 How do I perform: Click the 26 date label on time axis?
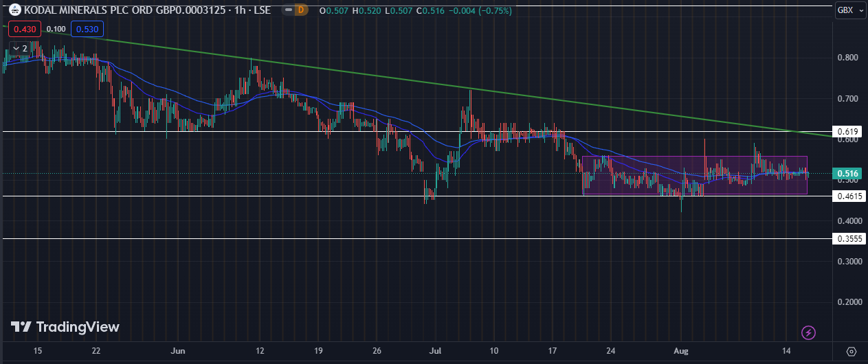click(x=377, y=351)
